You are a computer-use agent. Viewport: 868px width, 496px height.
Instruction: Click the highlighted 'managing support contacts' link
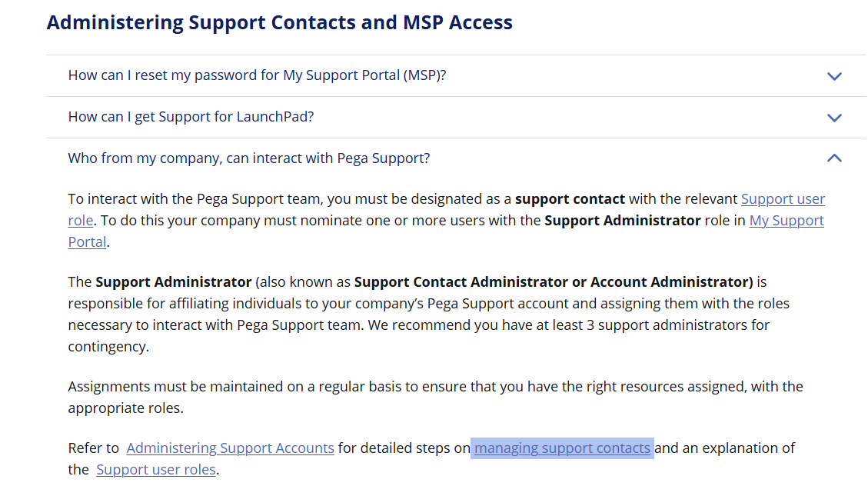(x=562, y=448)
